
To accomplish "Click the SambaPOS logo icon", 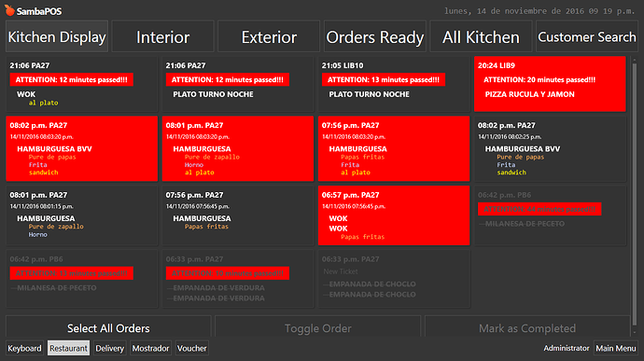I will pyautogui.click(x=9, y=10).
